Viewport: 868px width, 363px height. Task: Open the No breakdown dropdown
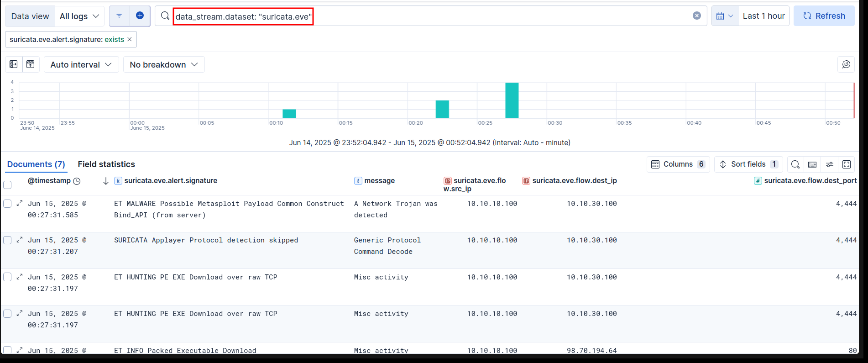pyautogui.click(x=164, y=64)
